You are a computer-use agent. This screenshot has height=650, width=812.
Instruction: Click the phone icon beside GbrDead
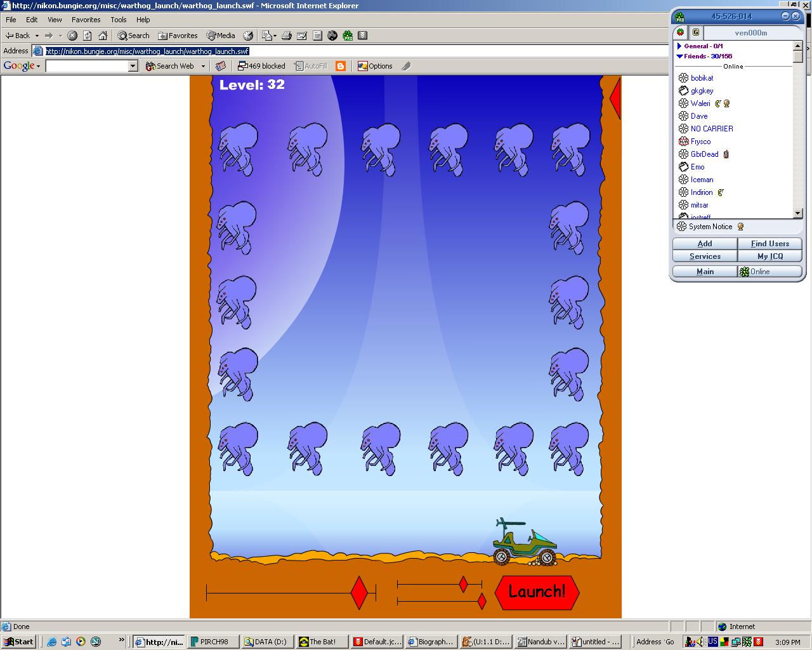[726, 154]
